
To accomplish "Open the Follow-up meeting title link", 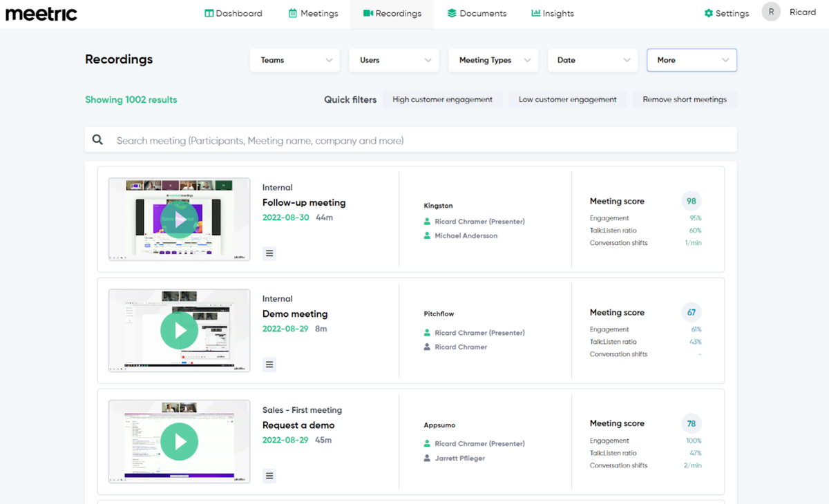I will (304, 203).
